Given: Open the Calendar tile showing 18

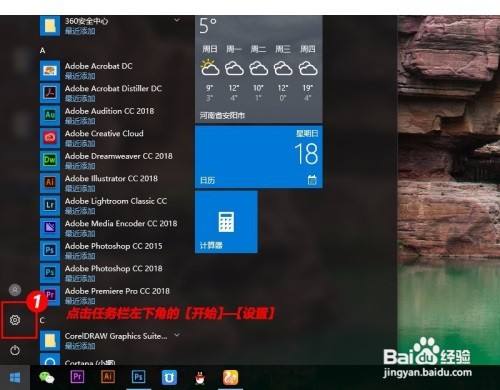Looking at the screenshot, I should 259,157.
